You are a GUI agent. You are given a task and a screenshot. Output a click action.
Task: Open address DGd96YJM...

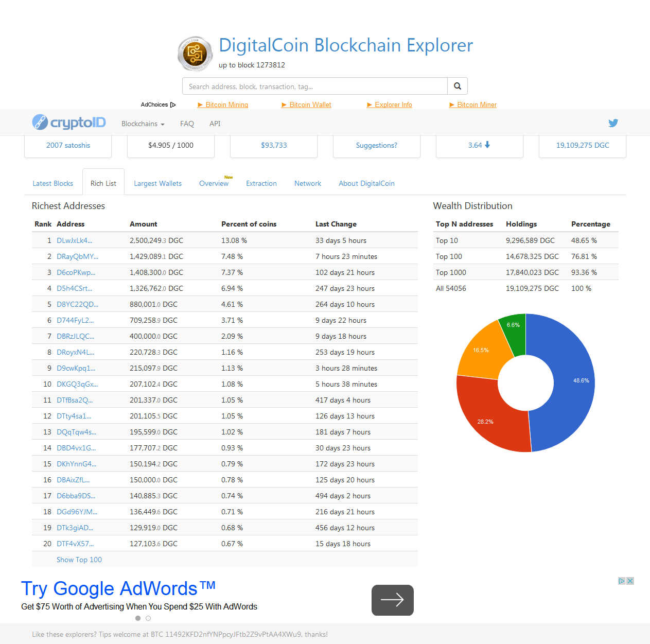click(77, 512)
